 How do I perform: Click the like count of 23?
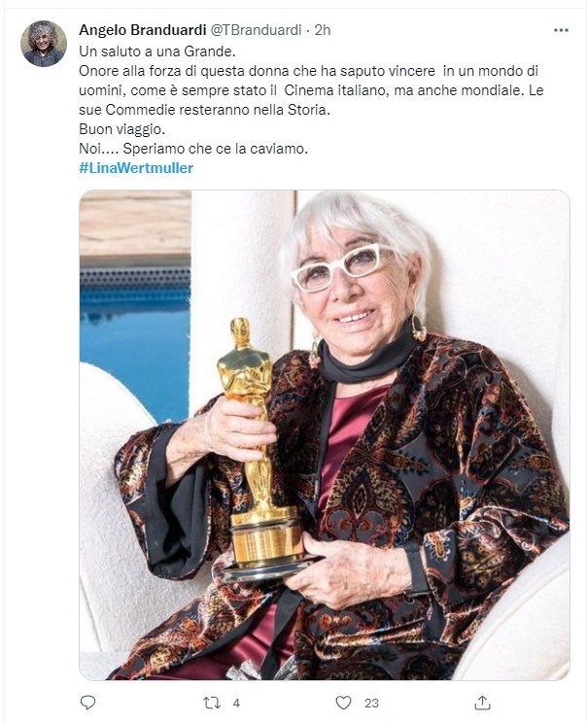click(x=371, y=704)
